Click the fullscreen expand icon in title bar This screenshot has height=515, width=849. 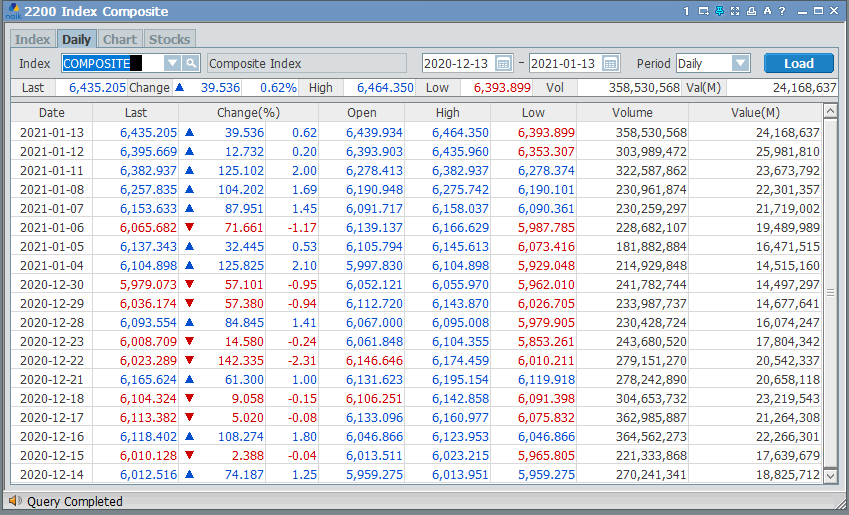click(x=735, y=11)
